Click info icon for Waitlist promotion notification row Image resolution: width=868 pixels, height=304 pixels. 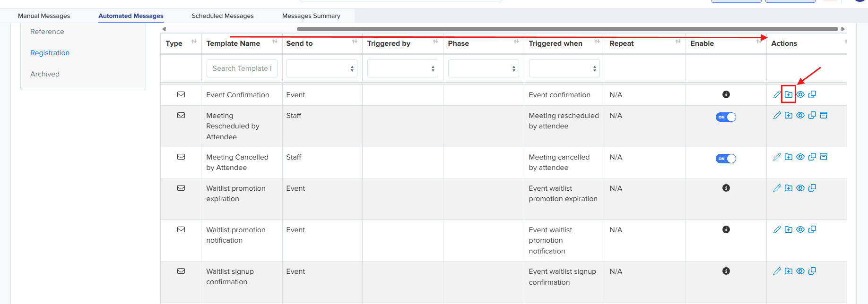(x=726, y=229)
